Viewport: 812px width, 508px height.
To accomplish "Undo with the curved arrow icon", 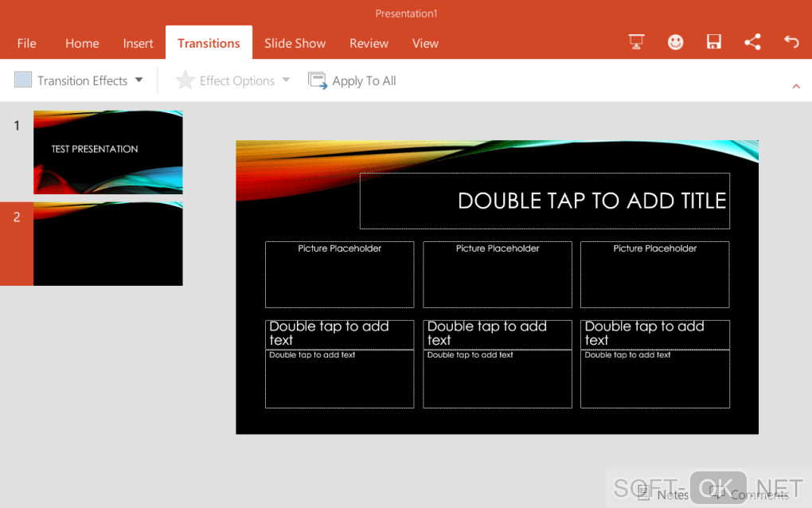I will (x=791, y=41).
